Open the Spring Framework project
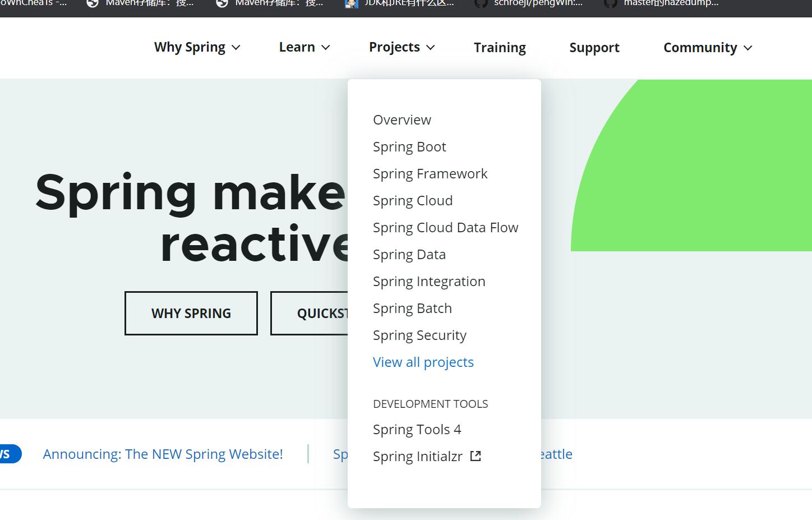The width and height of the screenshot is (812, 520). click(x=430, y=174)
